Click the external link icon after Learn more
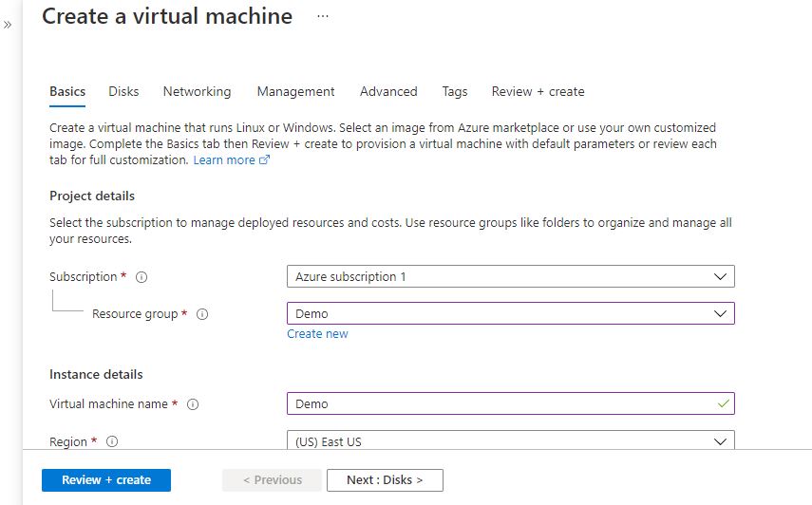The image size is (812, 505). pyautogui.click(x=265, y=160)
